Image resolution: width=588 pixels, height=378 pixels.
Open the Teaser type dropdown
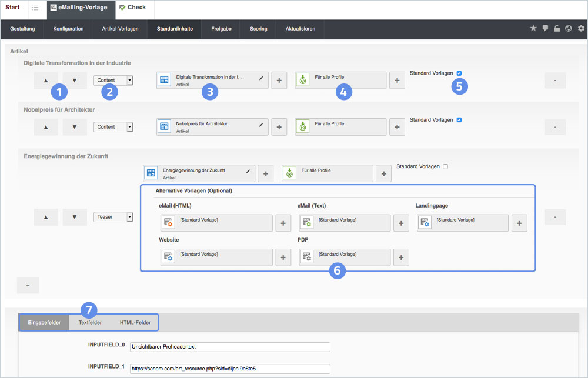tap(113, 217)
